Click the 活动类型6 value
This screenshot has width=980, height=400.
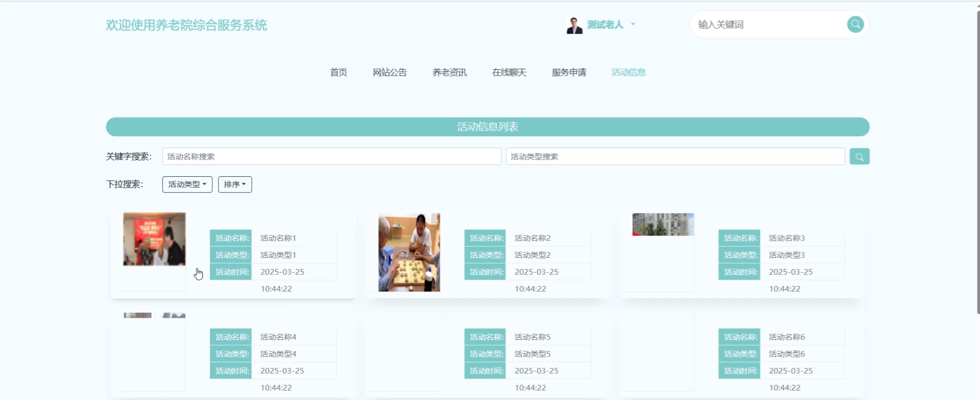pyautogui.click(x=787, y=354)
